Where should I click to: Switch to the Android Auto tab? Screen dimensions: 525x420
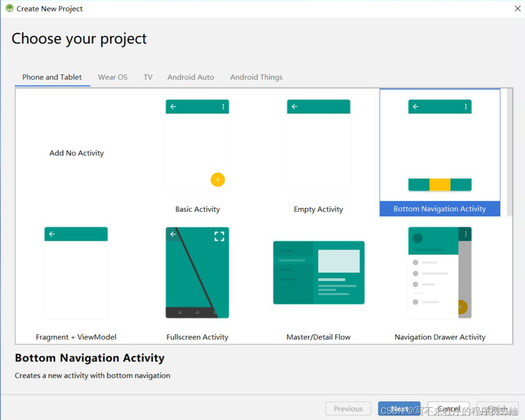pyautogui.click(x=191, y=77)
